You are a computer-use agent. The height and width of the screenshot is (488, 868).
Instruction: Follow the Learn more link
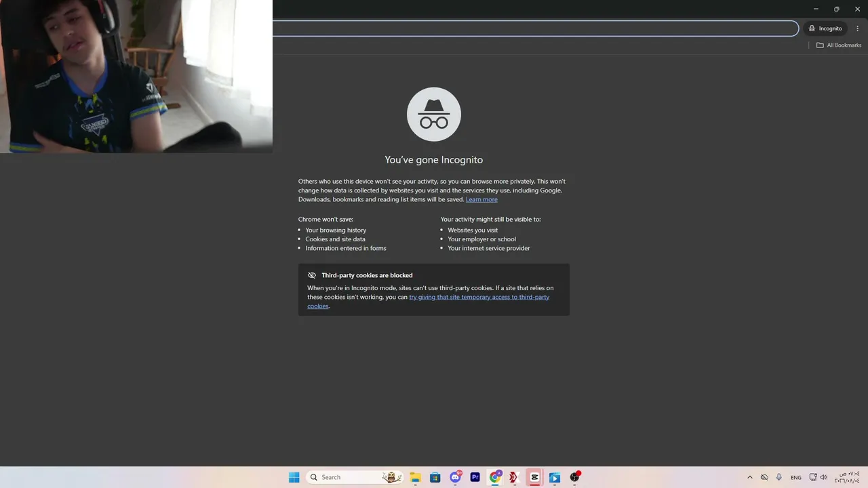tap(481, 199)
